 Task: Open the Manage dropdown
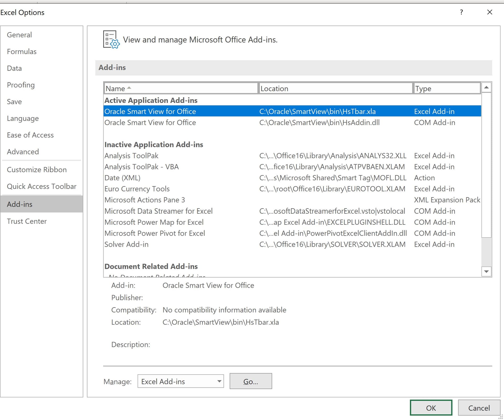coord(219,381)
